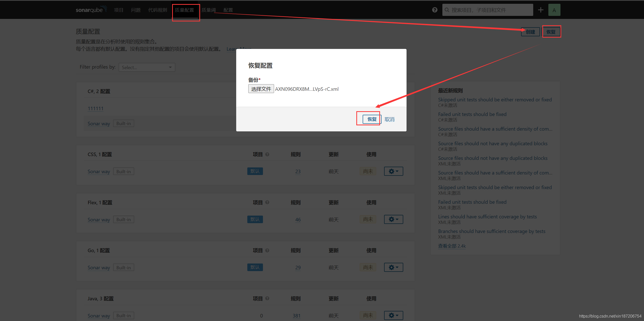Image resolution: width=644 pixels, height=321 pixels.
Task: Click 恢复 button in the restore dialog
Action: pos(372,119)
